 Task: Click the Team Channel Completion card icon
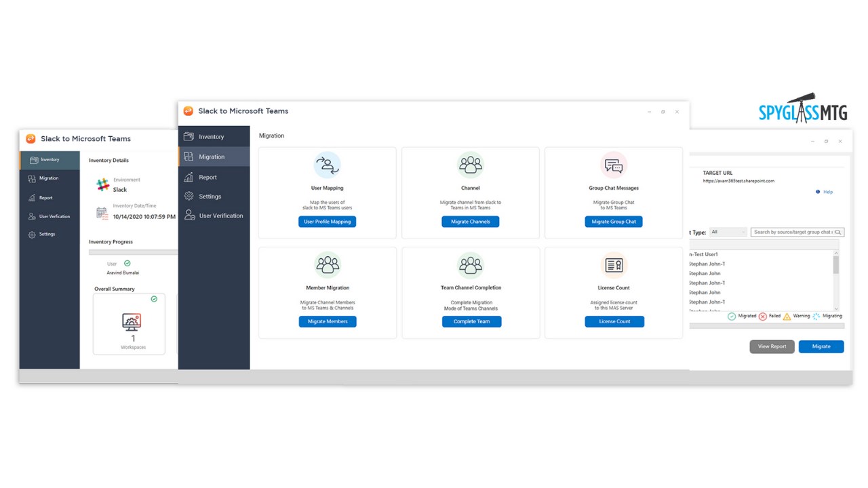click(x=471, y=265)
